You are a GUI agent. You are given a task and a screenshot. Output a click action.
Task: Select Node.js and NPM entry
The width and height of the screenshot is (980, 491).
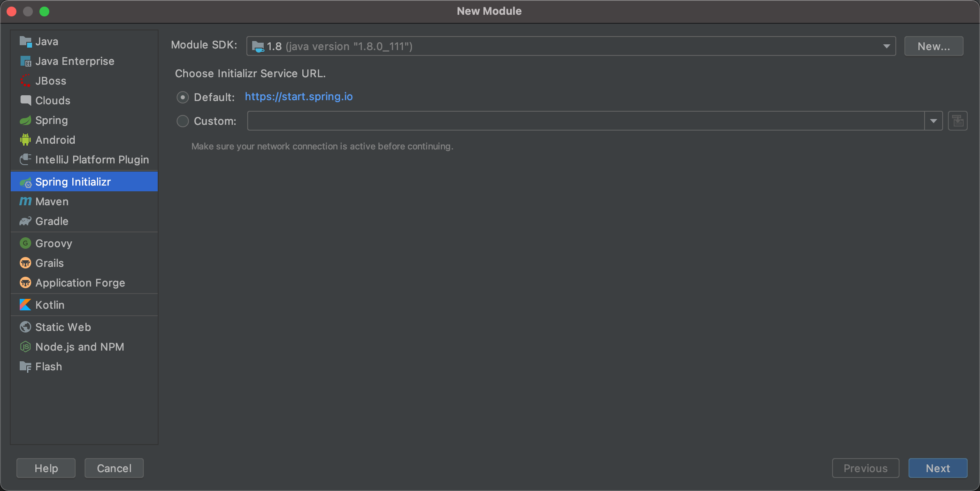pyautogui.click(x=84, y=347)
